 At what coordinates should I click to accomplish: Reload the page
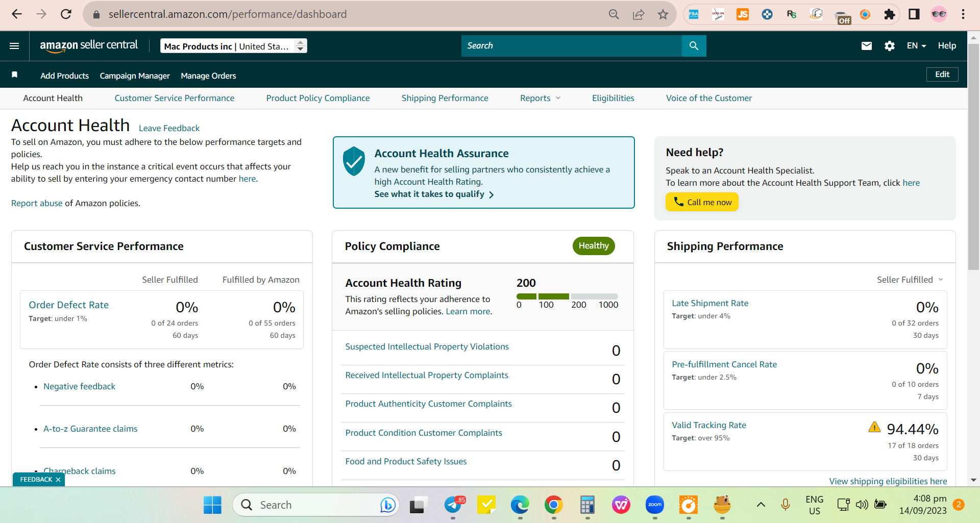click(66, 14)
